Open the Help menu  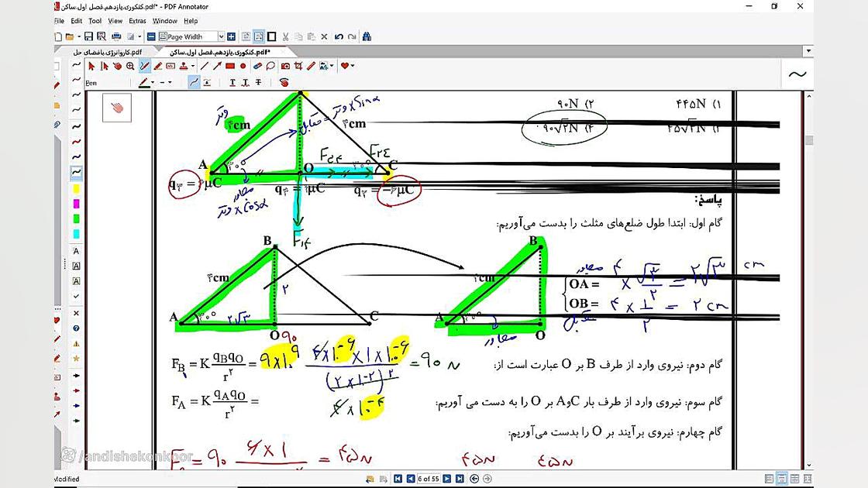191,21
